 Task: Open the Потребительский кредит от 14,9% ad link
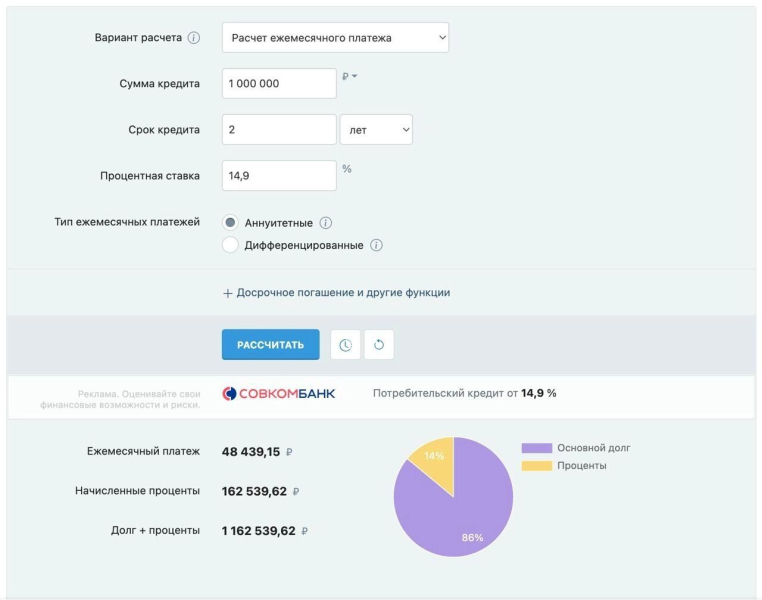pos(464,394)
